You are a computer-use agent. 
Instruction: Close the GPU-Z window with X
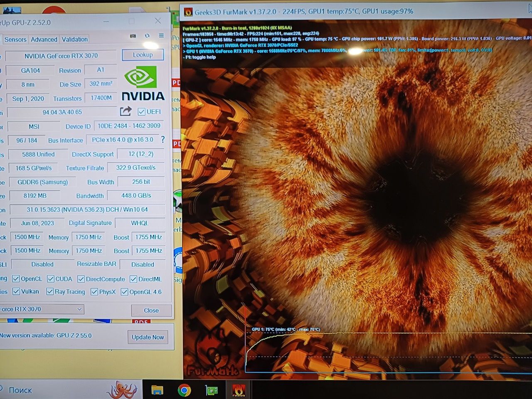158,21
